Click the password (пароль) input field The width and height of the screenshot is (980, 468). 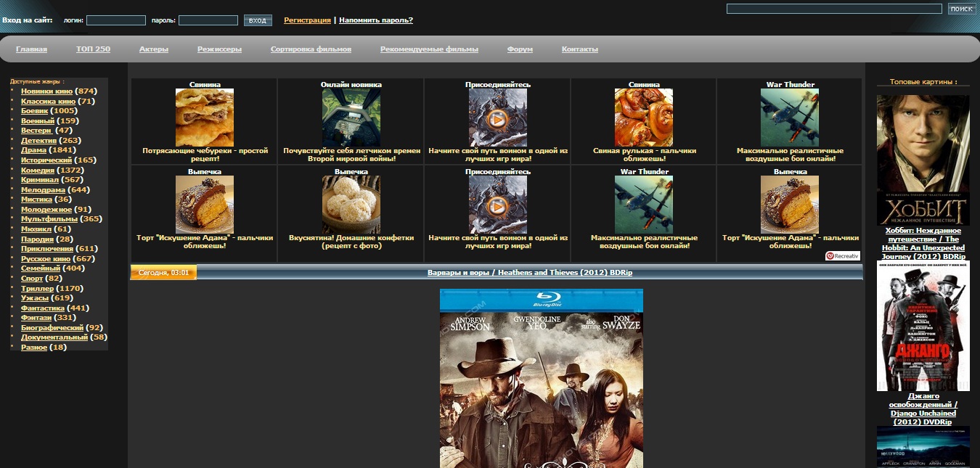tap(208, 20)
